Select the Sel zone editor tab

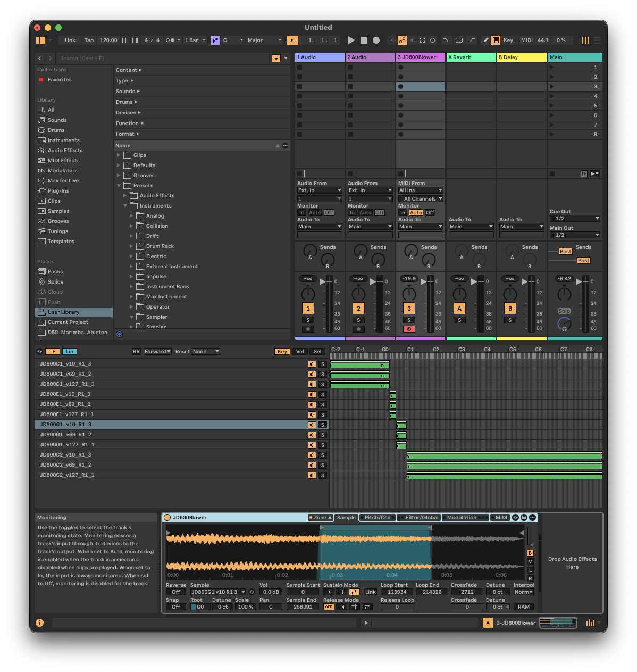point(317,351)
